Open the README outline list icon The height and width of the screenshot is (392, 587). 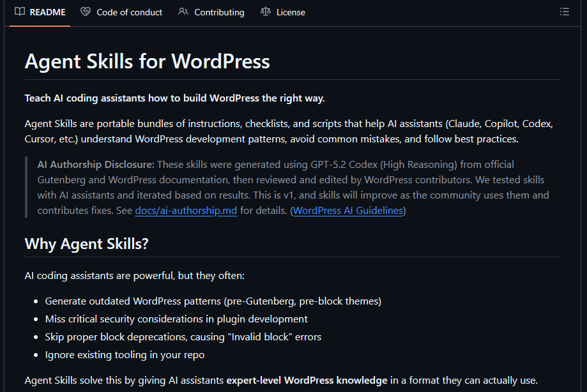pyautogui.click(x=564, y=11)
